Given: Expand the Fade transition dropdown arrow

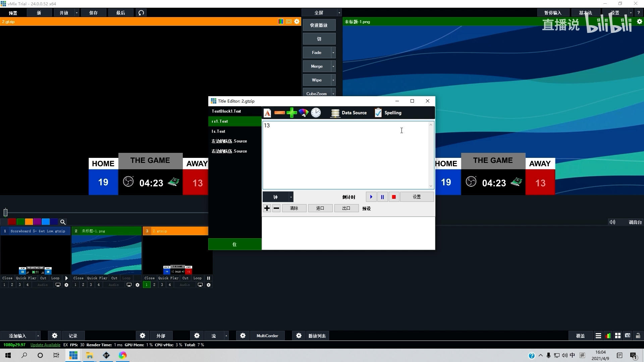Looking at the screenshot, I should click(333, 53).
